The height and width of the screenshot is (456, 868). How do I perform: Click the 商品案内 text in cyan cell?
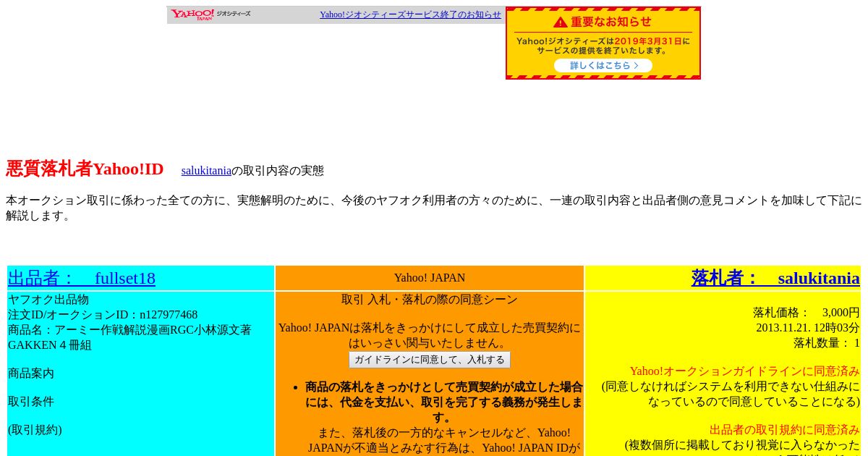(x=31, y=373)
